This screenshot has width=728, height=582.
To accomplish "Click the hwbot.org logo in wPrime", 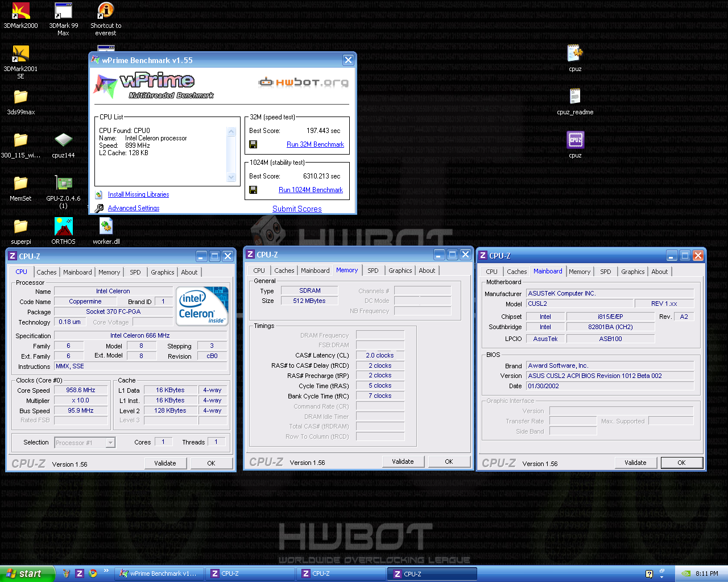I will click(x=303, y=82).
